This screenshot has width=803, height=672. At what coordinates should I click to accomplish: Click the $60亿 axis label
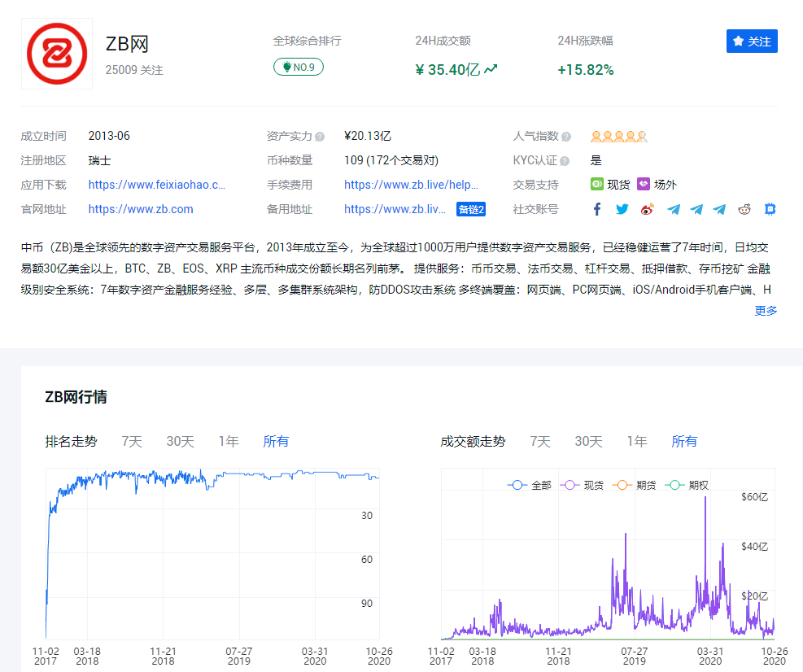coord(754,497)
